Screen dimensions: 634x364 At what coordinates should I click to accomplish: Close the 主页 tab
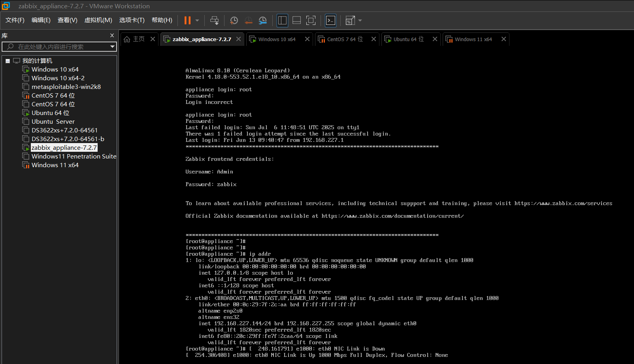[x=153, y=39]
